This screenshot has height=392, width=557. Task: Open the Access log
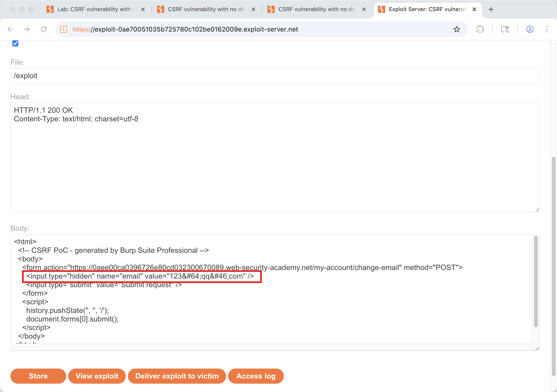point(256,376)
